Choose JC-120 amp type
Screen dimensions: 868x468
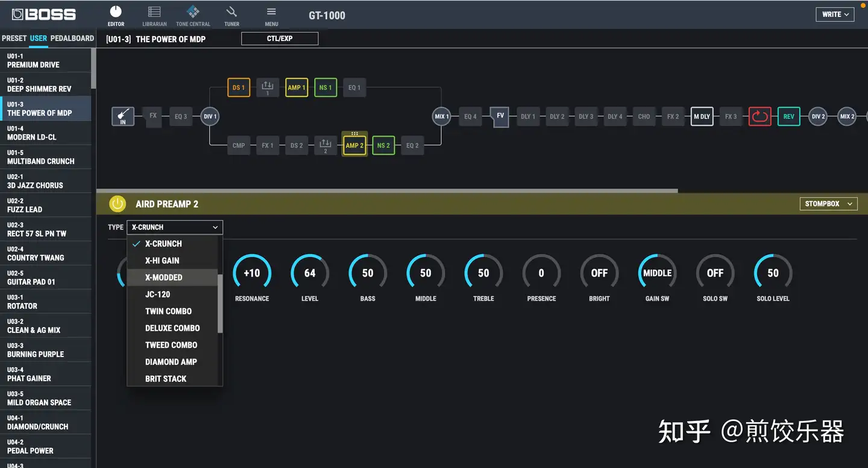pos(172,295)
